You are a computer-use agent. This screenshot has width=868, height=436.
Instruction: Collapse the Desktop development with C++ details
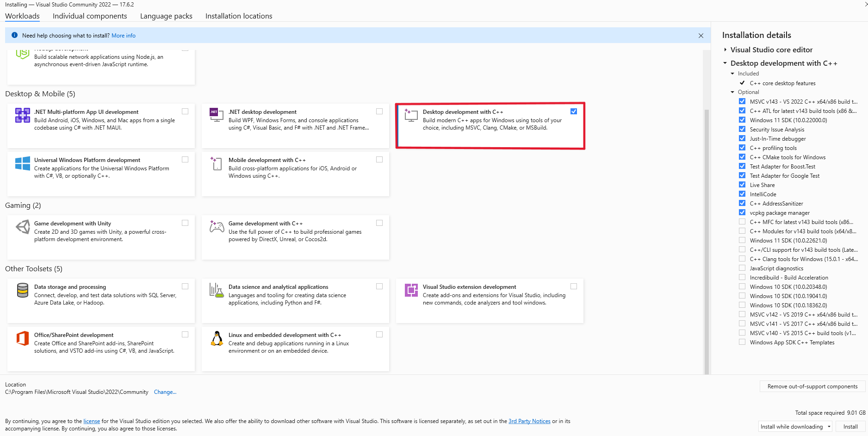coord(725,63)
